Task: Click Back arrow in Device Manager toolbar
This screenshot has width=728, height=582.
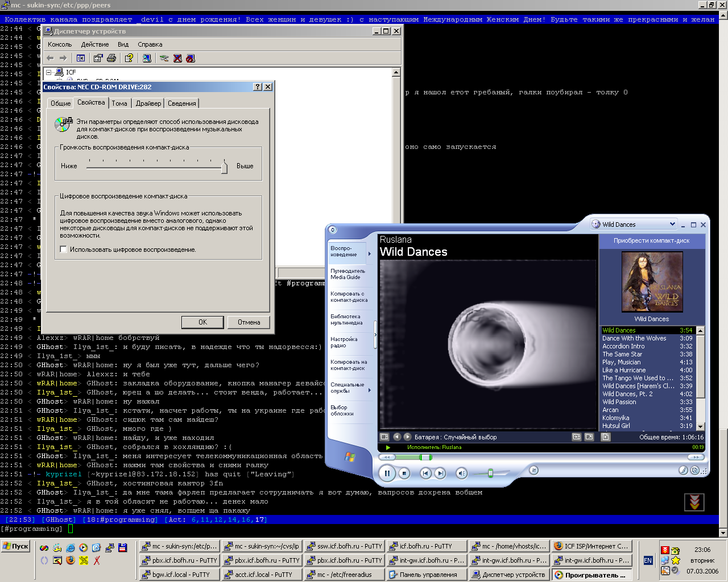Action: (x=50, y=58)
